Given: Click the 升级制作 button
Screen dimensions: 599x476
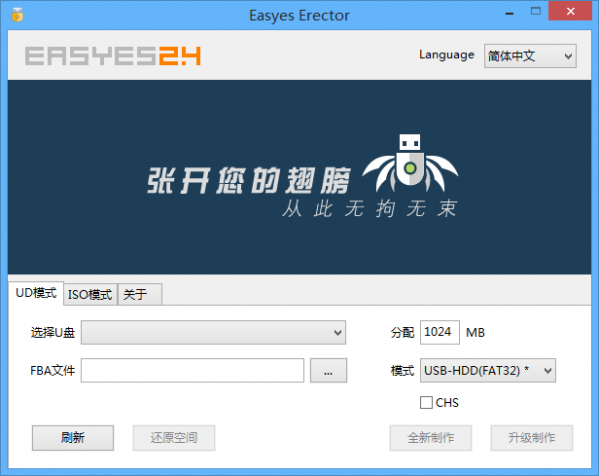Looking at the screenshot, I should tap(532, 437).
